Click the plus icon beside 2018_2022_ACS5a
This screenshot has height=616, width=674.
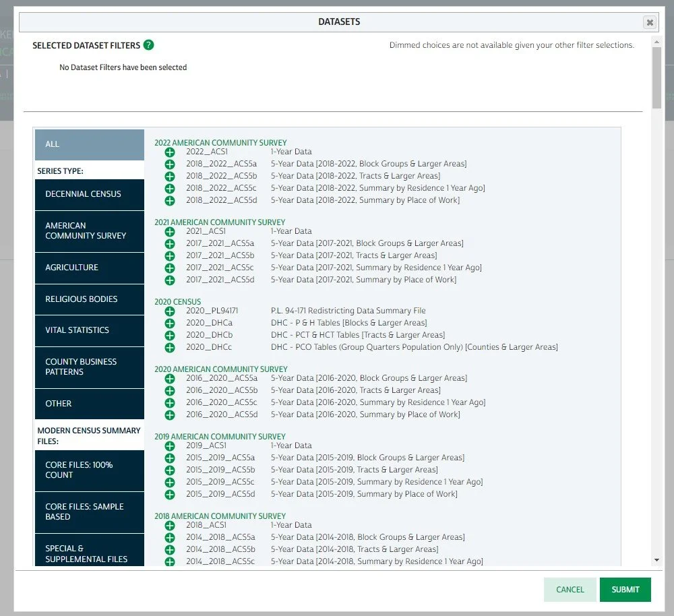point(170,164)
